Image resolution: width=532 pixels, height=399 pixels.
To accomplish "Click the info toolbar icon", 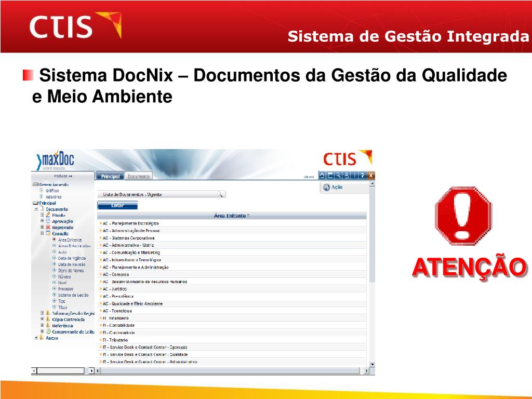I will click(x=354, y=176).
